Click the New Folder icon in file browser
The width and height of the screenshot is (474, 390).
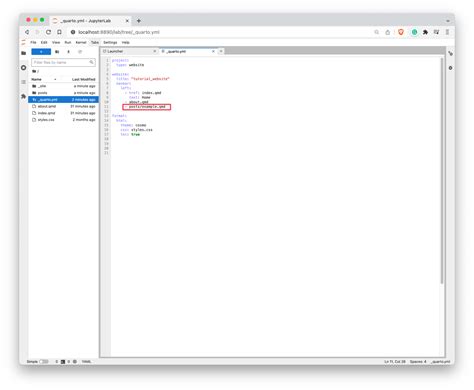[57, 52]
